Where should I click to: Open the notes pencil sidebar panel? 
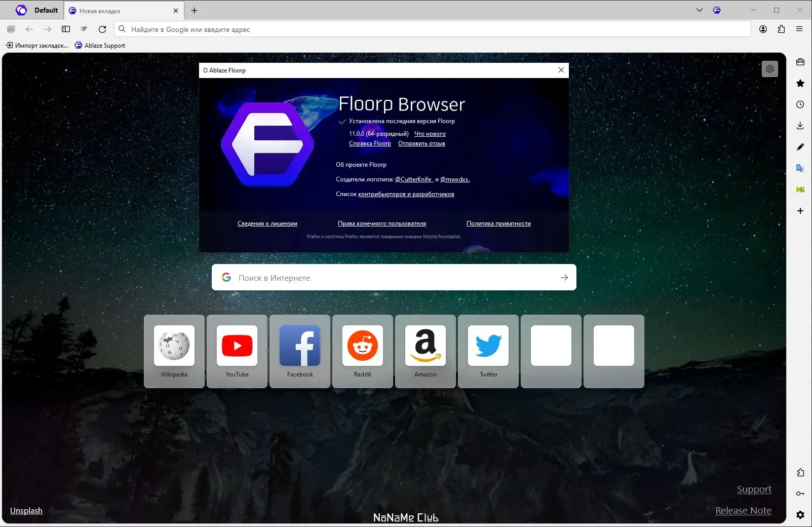[x=800, y=147]
